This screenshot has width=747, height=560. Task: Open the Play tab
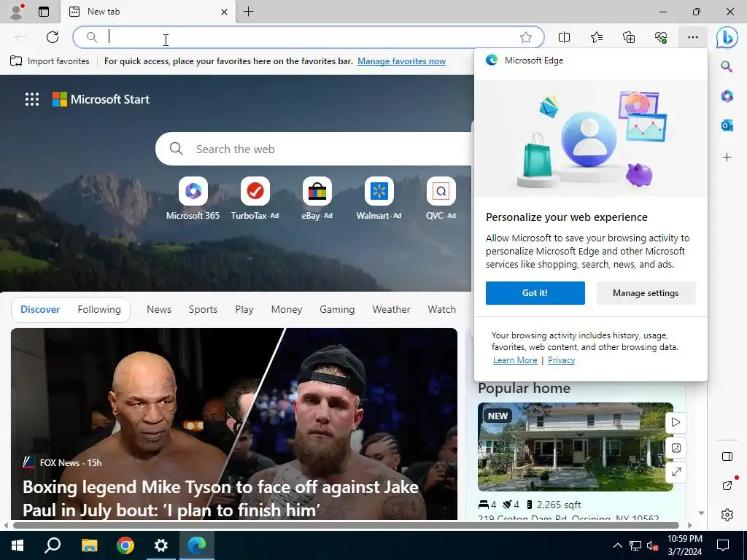click(244, 309)
